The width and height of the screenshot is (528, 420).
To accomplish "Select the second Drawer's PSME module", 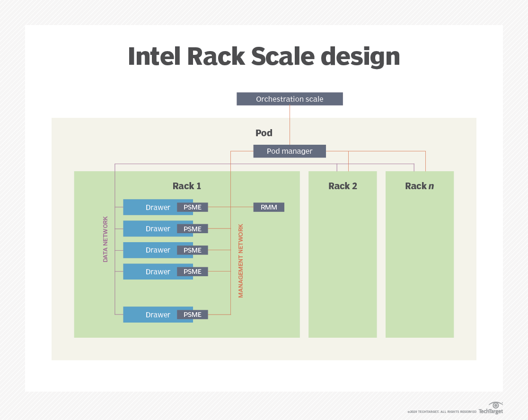I will 193,228.
